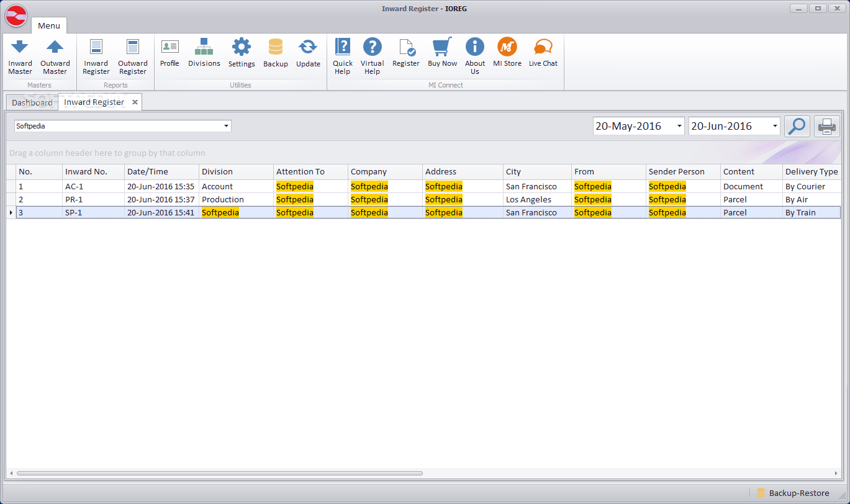The image size is (850, 504).
Task: Open the Settings gear utility
Action: pos(242,53)
